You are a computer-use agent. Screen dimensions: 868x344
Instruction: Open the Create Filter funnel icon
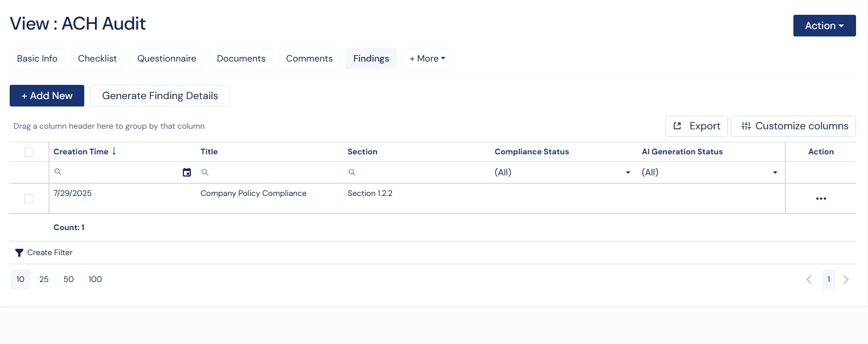(x=19, y=252)
